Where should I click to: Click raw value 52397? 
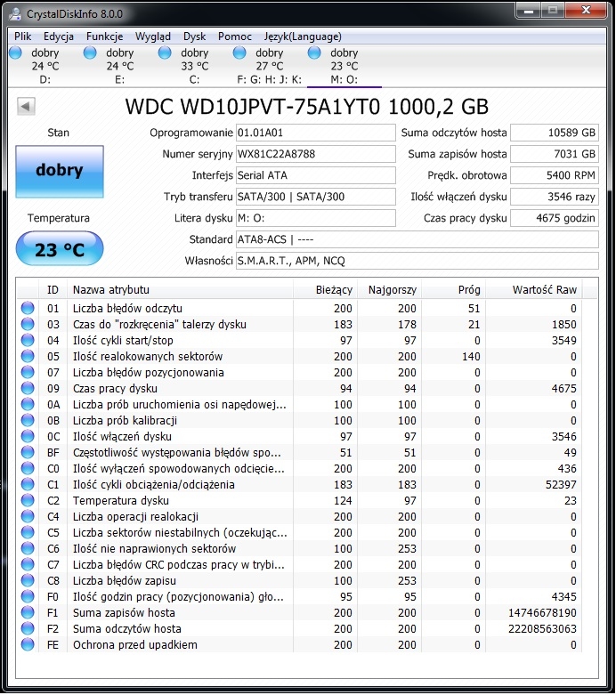tap(561, 484)
